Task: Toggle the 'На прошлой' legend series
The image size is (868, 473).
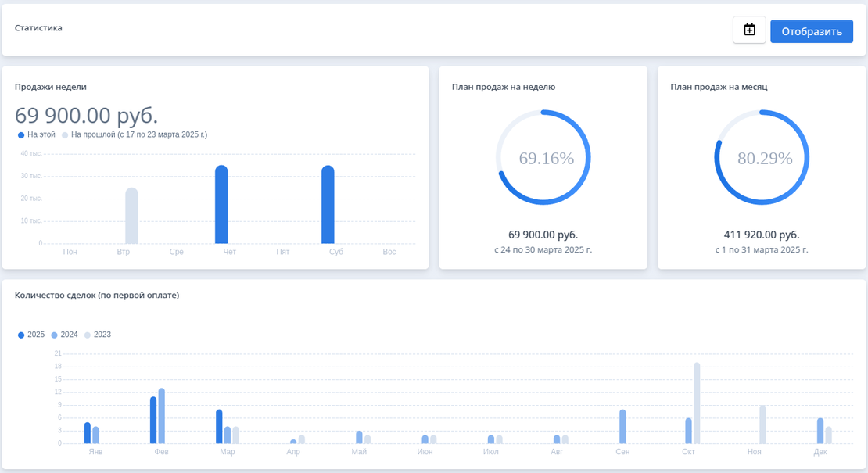Action: (135, 134)
